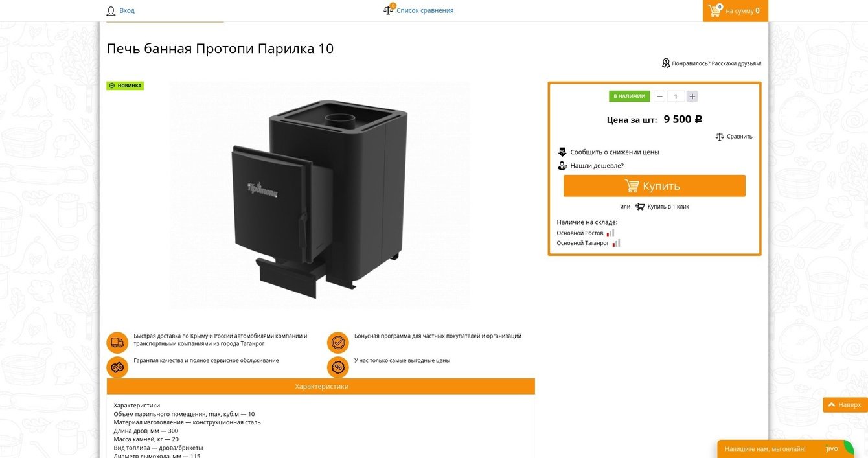Click the share award ribbon icon

(666, 63)
